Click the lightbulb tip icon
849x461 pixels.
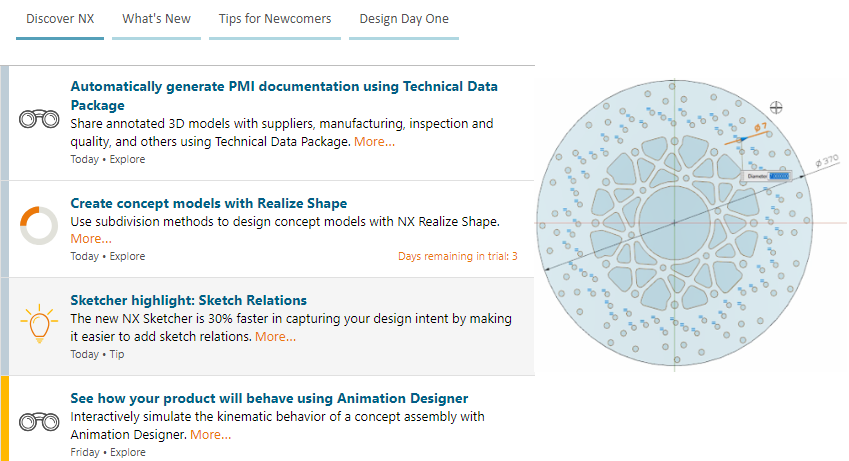(39, 323)
